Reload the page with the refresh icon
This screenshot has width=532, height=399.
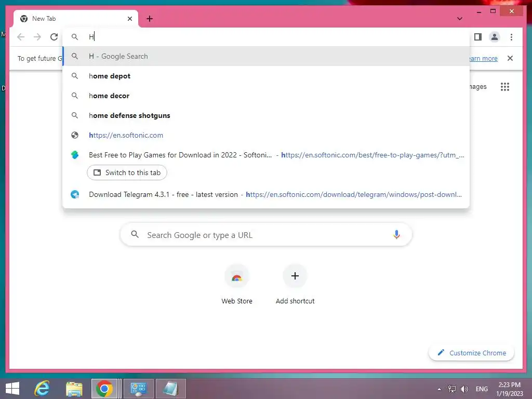(x=54, y=37)
